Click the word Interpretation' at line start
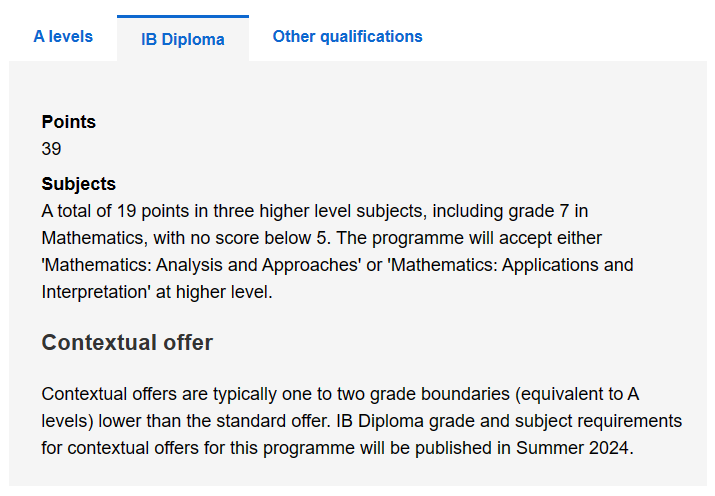The width and height of the screenshot is (715, 496). coord(96,292)
